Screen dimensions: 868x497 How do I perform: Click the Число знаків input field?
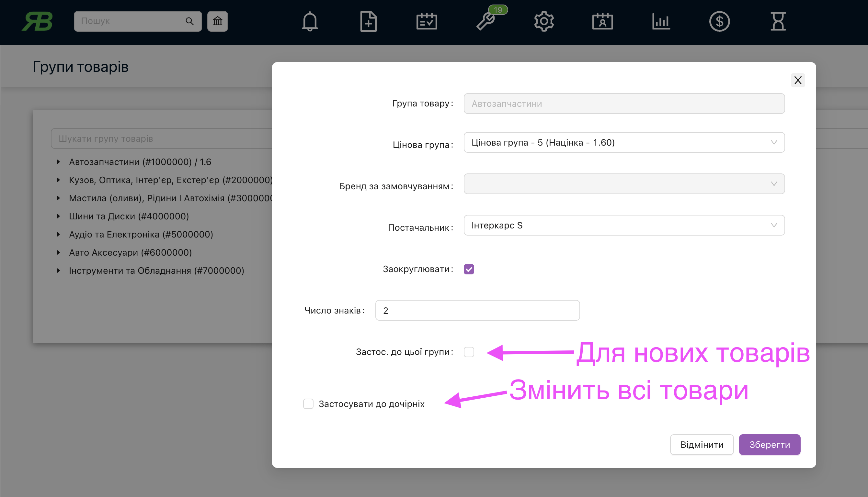click(477, 311)
